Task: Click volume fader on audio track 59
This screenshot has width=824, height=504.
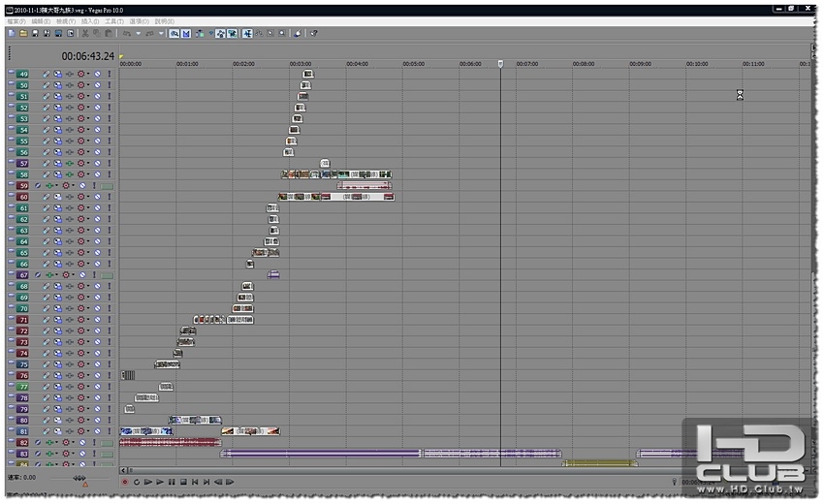Action: [107, 186]
